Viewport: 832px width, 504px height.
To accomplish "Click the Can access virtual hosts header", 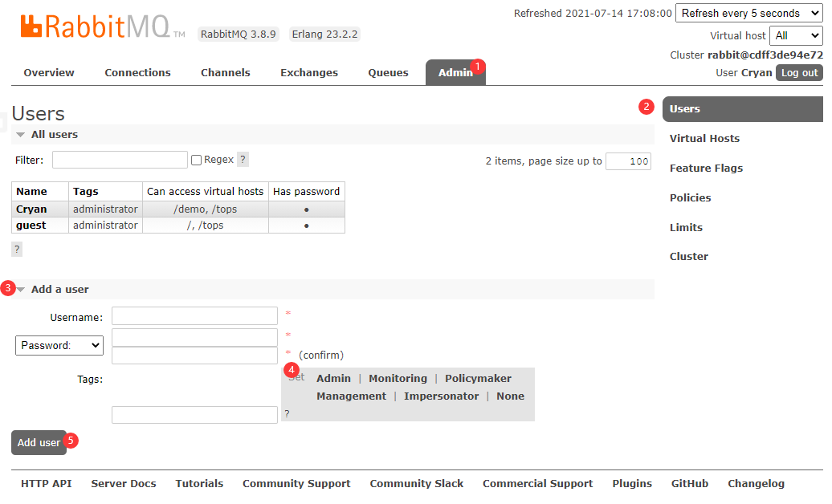I will pyautogui.click(x=205, y=192).
